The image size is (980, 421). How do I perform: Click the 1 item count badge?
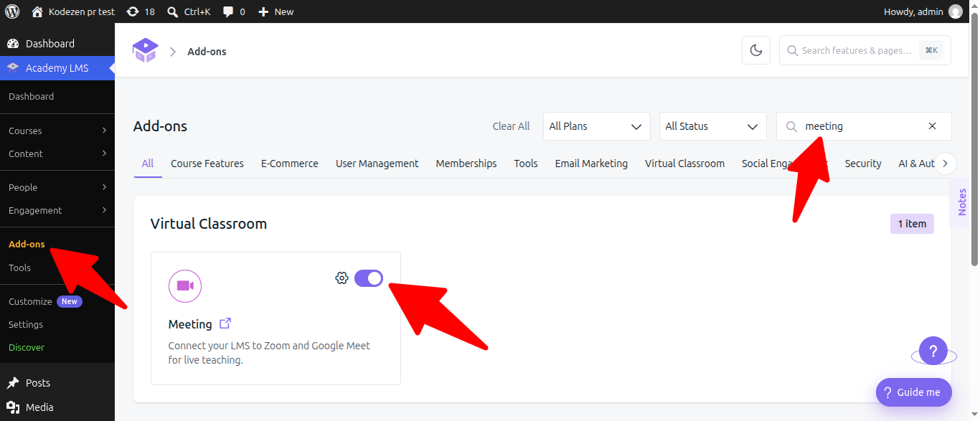(912, 224)
